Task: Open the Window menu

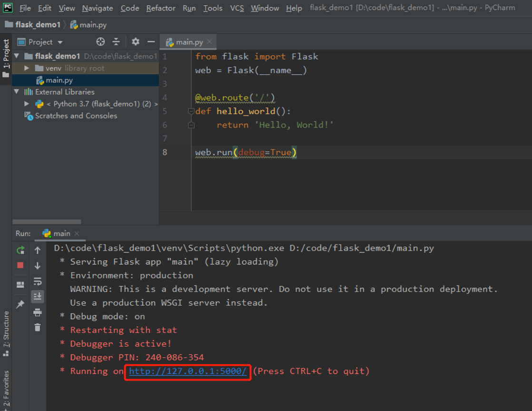Action: click(265, 8)
